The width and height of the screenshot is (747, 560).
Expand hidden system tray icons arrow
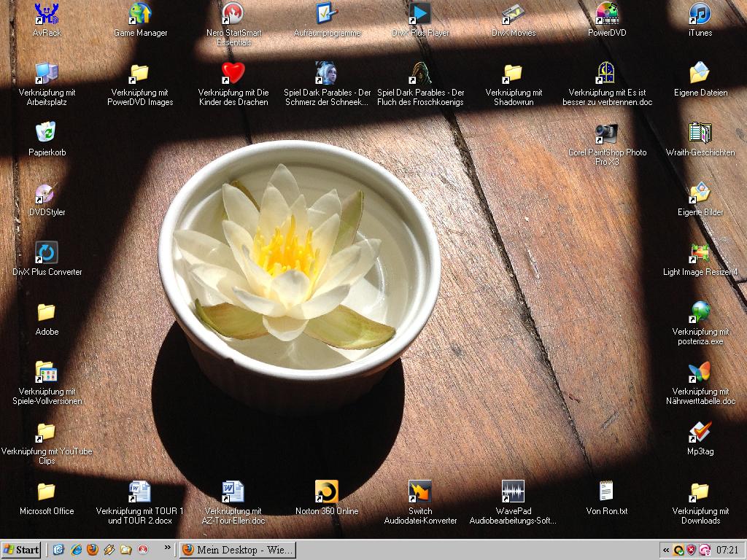pyautogui.click(x=666, y=550)
